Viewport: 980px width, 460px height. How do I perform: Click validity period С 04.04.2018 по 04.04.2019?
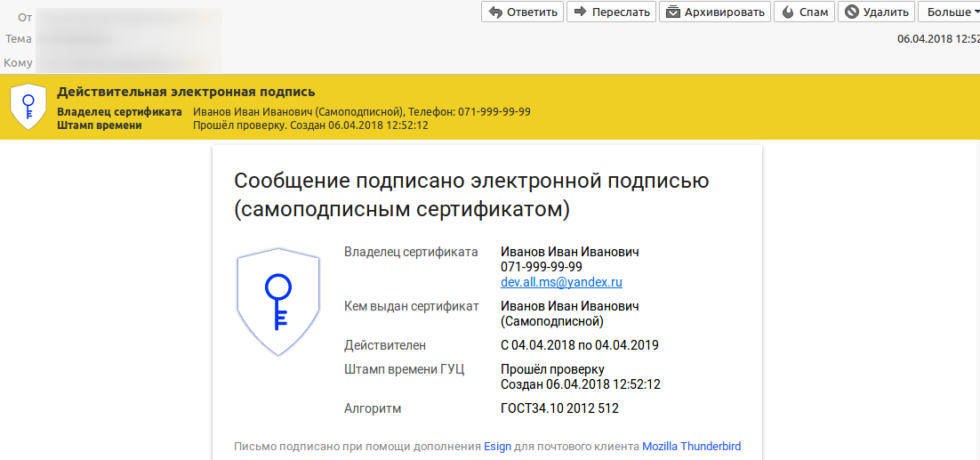(x=580, y=345)
